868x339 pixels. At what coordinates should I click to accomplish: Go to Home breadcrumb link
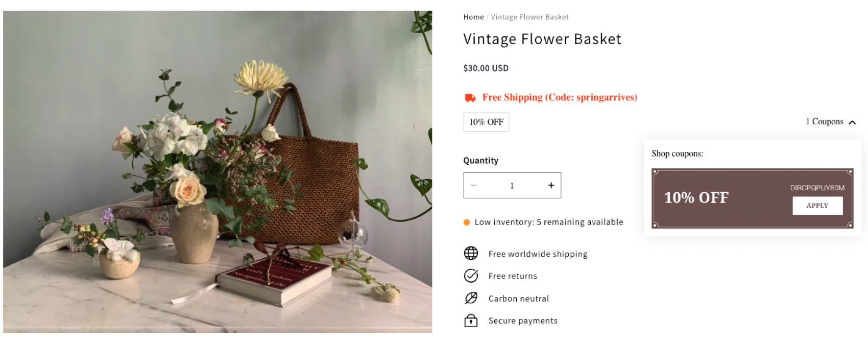pyautogui.click(x=473, y=17)
